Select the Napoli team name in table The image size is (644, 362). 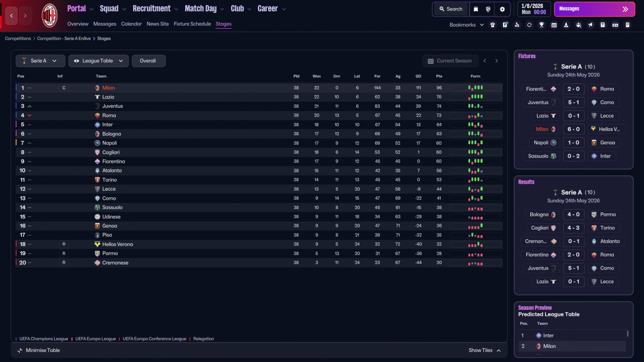tap(110, 143)
